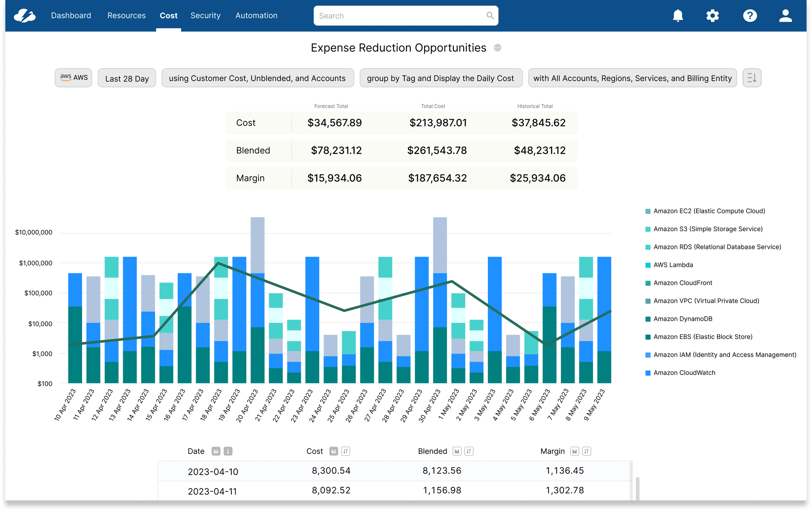Open the group by Tag and Daily Cost selector
The height and width of the screenshot is (511, 812).
click(441, 78)
